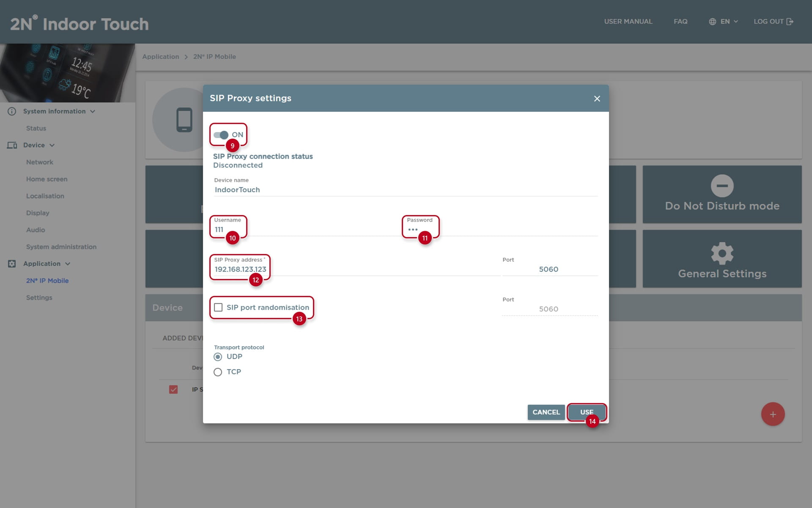The height and width of the screenshot is (508, 812).
Task: Click the Do Not Disturb minus icon
Action: 722,186
